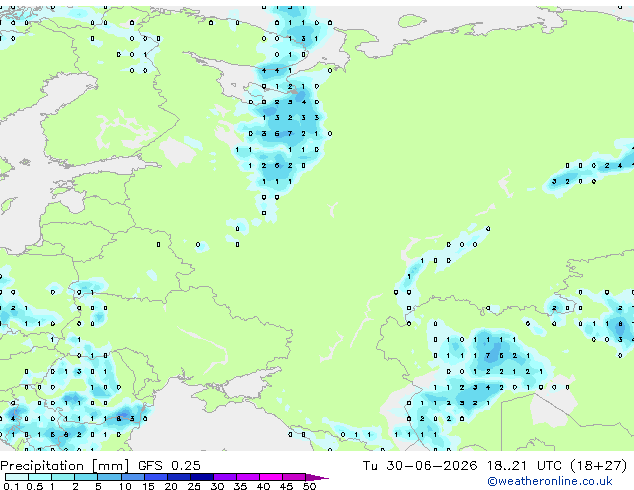Click the date 'Tu 30-06-2026'

coord(420,466)
